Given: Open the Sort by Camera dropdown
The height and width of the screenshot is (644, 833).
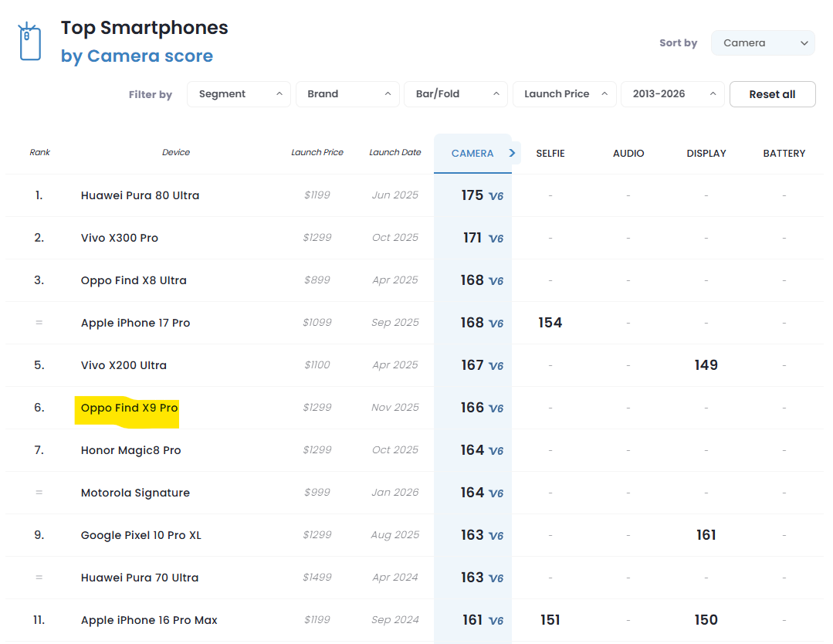Looking at the screenshot, I should (x=763, y=43).
